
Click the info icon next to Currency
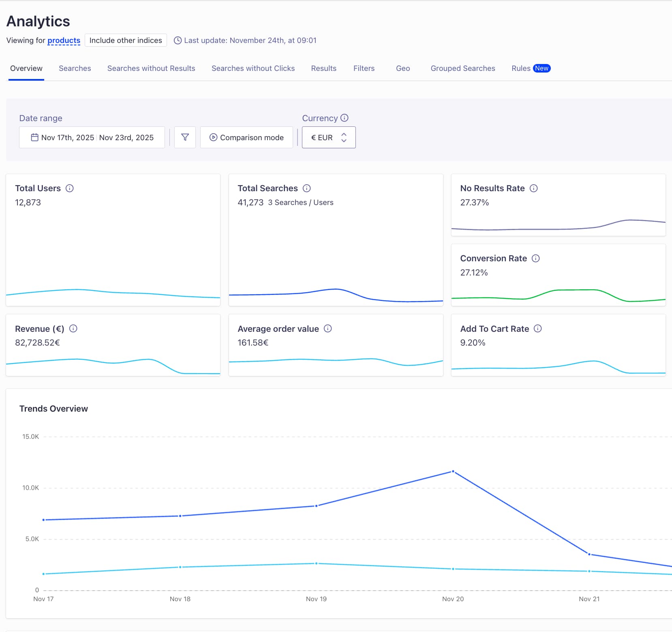344,118
